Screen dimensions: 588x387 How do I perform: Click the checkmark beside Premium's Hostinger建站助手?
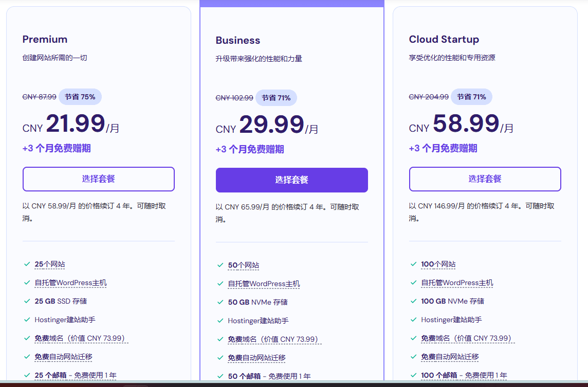pyautogui.click(x=27, y=320)
